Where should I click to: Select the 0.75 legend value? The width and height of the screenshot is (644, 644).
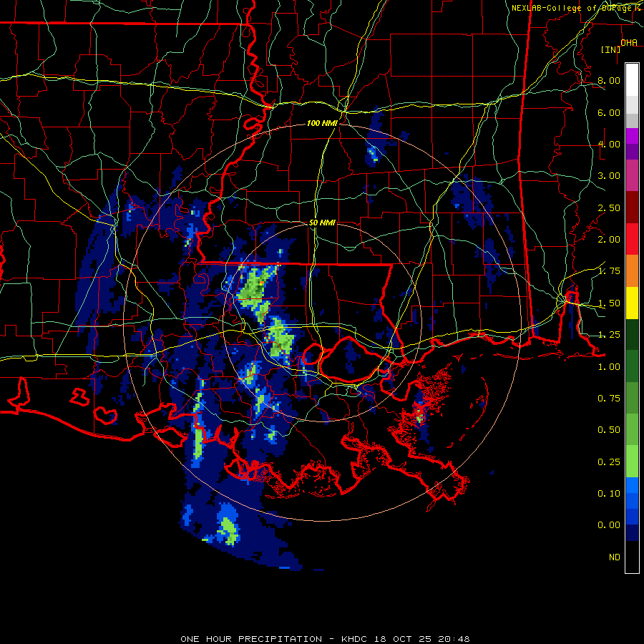pyautogui.click(x=609, y=399)
